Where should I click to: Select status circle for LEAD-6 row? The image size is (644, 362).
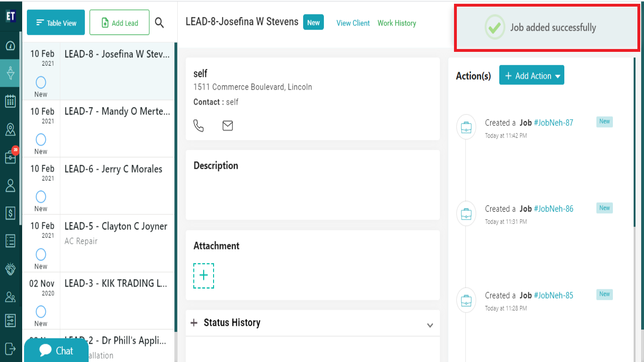tap(41, 197)
